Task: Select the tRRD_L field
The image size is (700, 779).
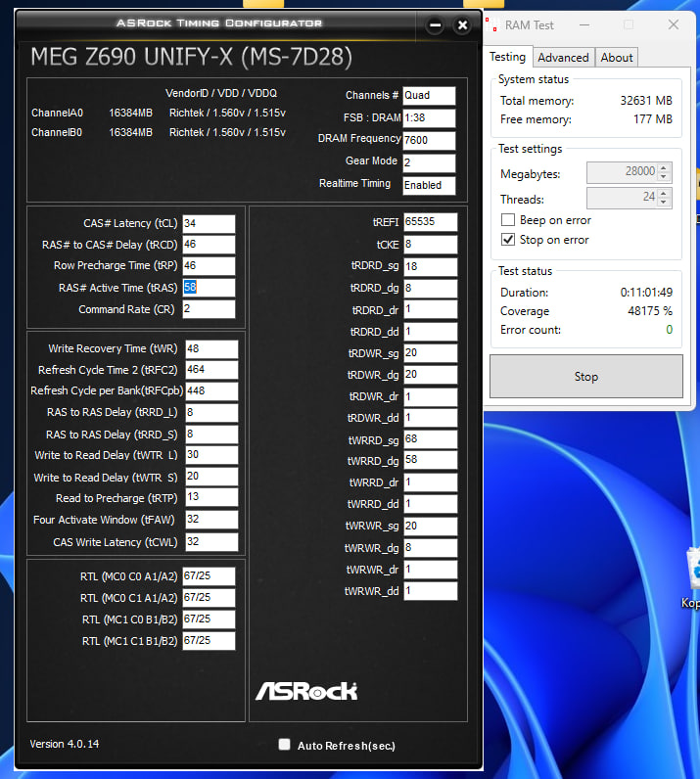Action: [211, 413]
